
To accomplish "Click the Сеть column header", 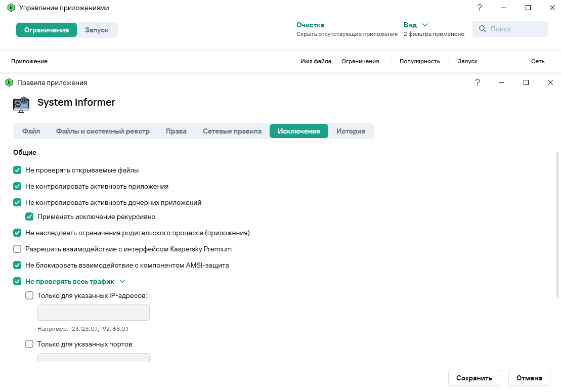I will pos(538,61).
